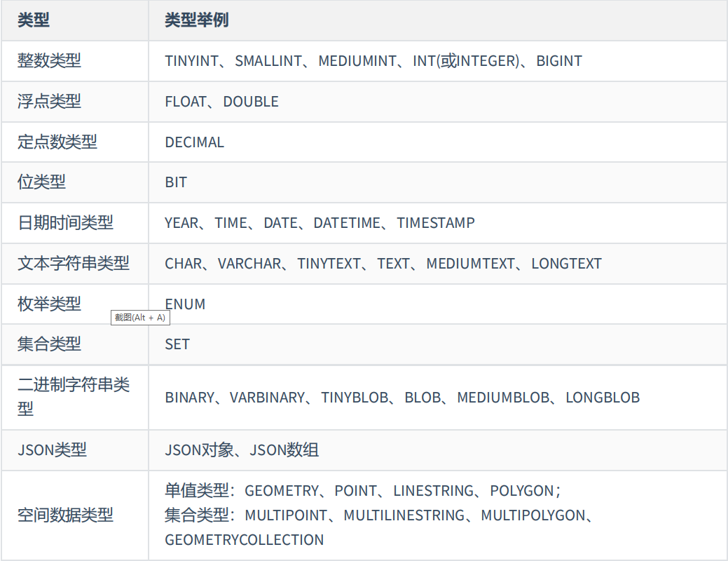The height and width of the screenshot is (561, 728).
Task: Select the 浮点类型 cell
Action: [49, 102]
